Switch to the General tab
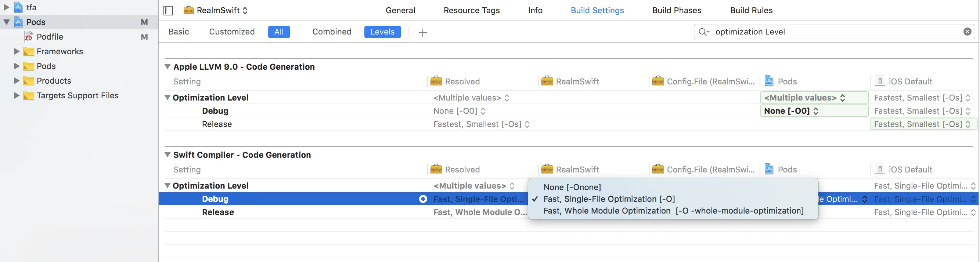980x262 pixels. click(x=400, y=10)
